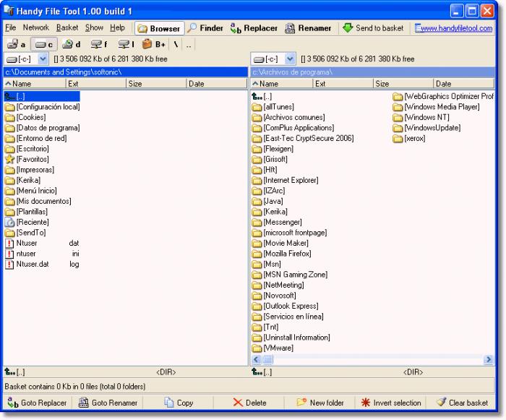
Task: Switch to CD drive d
Action: point(71,44)
